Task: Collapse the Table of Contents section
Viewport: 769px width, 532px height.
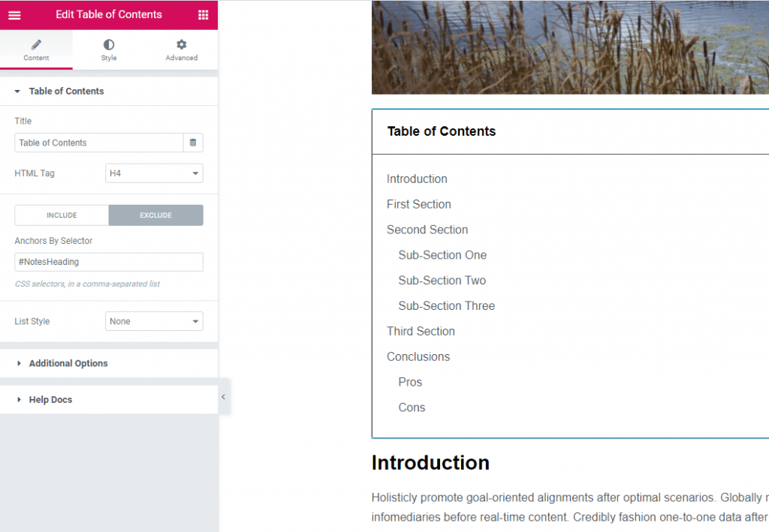Action: [x=66, y=92]
